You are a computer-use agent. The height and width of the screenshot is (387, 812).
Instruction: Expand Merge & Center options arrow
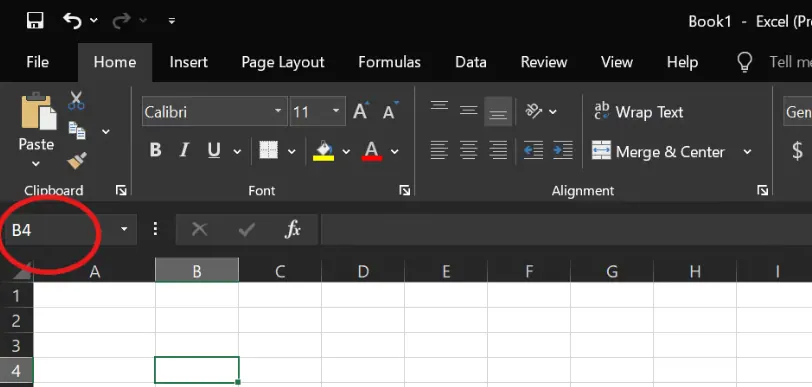(x=747, y=152)
